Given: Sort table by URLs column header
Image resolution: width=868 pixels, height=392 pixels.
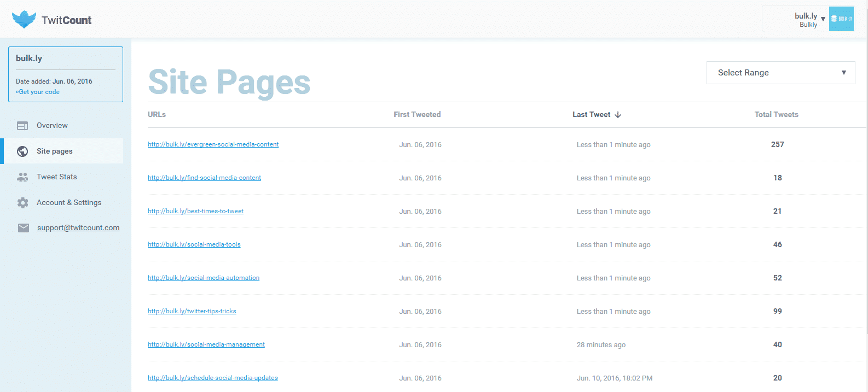Looking at the screenshot, I should [x=157, y=114].
